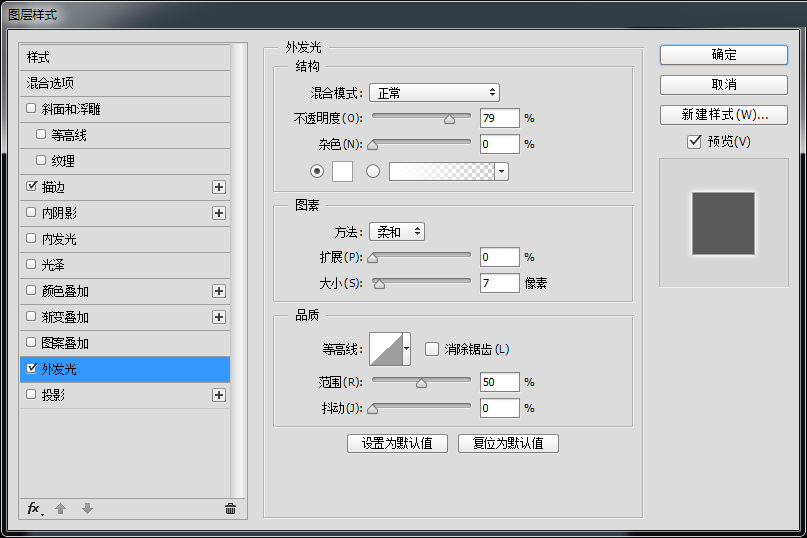
Task: Click the move effect down arrow
Action: 87,508
